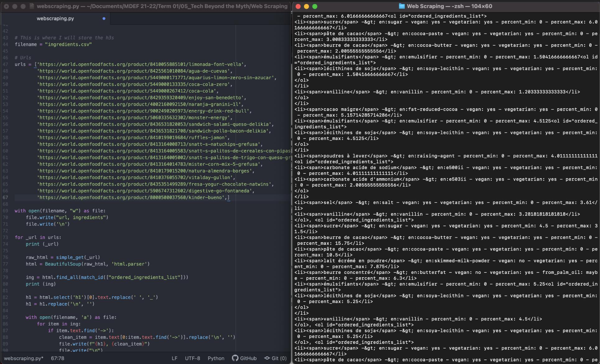Click the GitHub icon in status bar
The image size is (600, 364).
235,358
